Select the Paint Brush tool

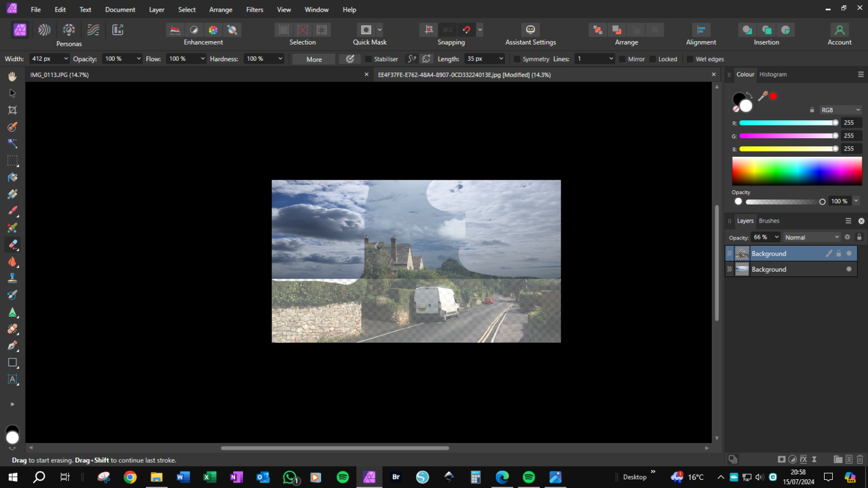13,210
